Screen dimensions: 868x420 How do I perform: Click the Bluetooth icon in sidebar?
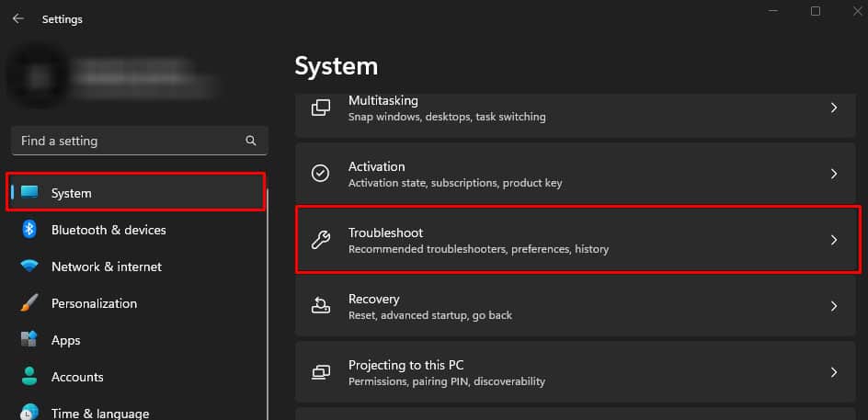[29, 229]
